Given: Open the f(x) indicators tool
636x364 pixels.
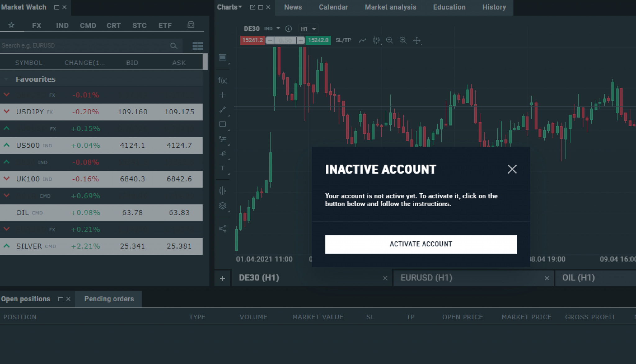Looking at the screenshot, I should coord(222,80).
